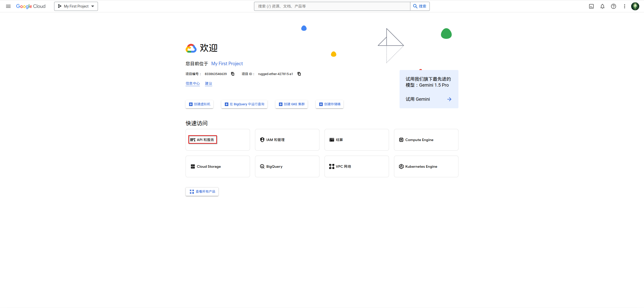644x308 pixels.
Task: Open the notifications bell
Action: click(602, 6)
